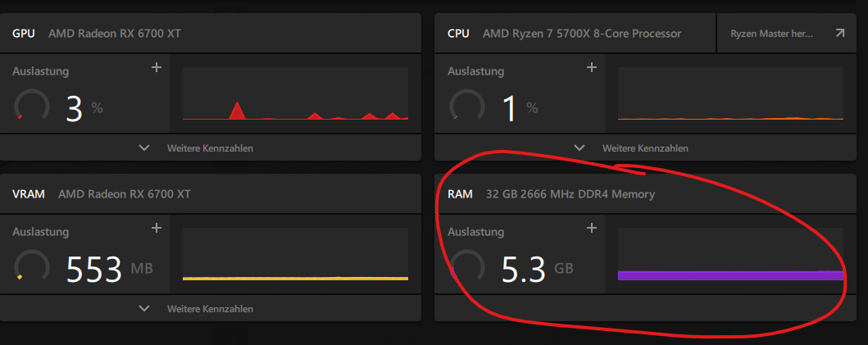
Task: Expand GPU Weitere Kennzahlen chevron
Action: pyautogui.click(x=144, y=148)
